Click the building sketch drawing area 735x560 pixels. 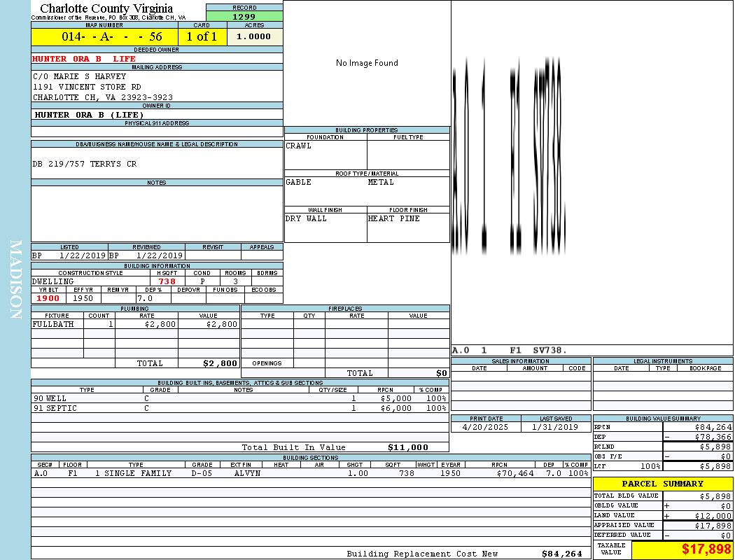[x=591, y=171]
